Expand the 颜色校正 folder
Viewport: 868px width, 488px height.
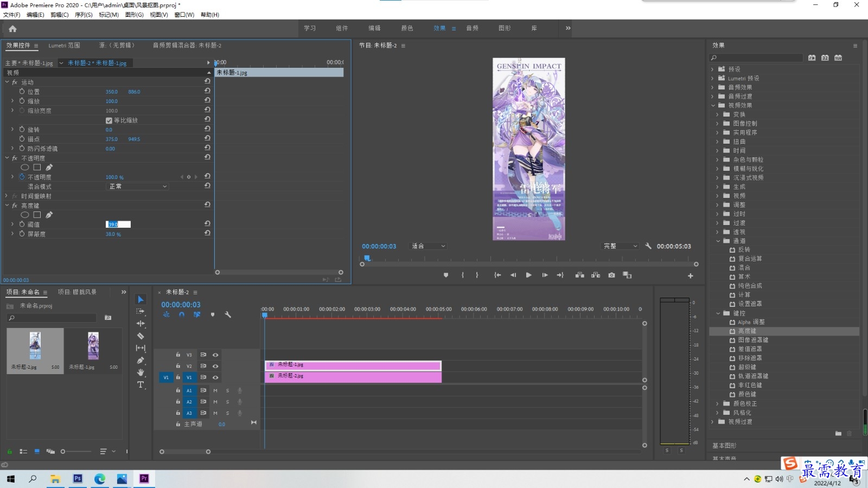click(x=717, y=404)
